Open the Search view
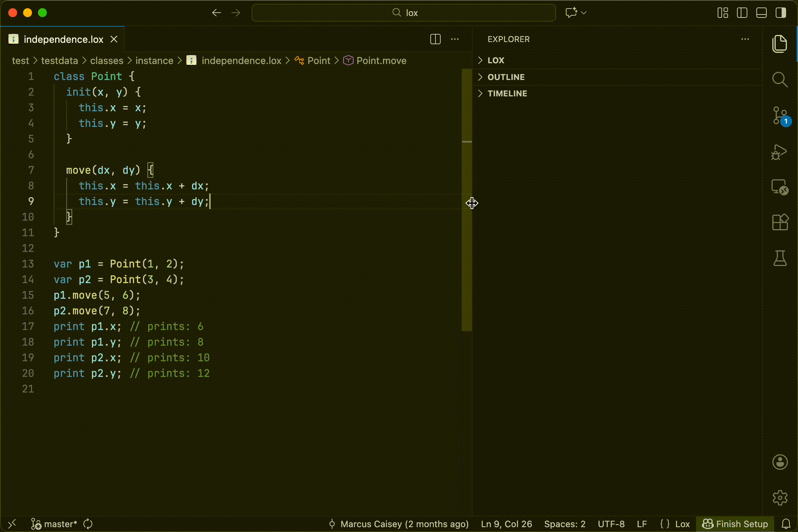 point(780,79)
